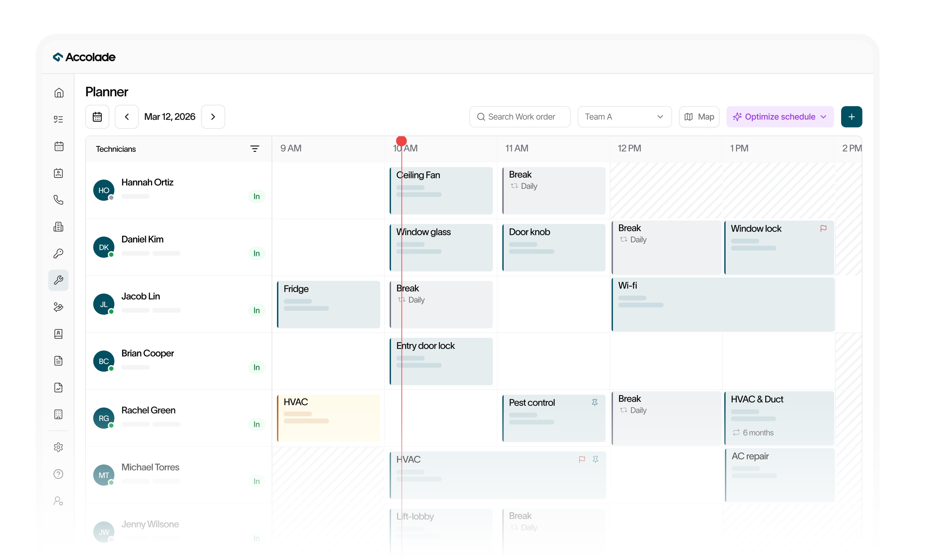Select technician Hannah Ortiz
926x560 pixels.
click(179, 190)
